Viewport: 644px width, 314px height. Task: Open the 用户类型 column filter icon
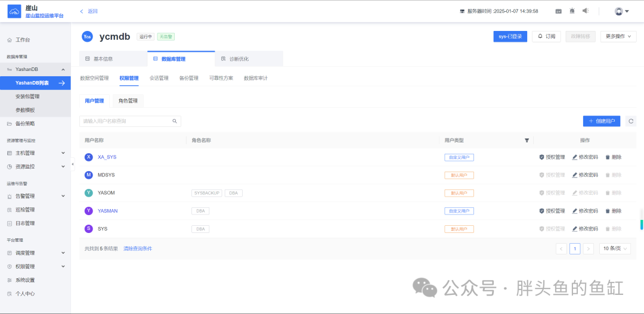(x=527, y=141)
